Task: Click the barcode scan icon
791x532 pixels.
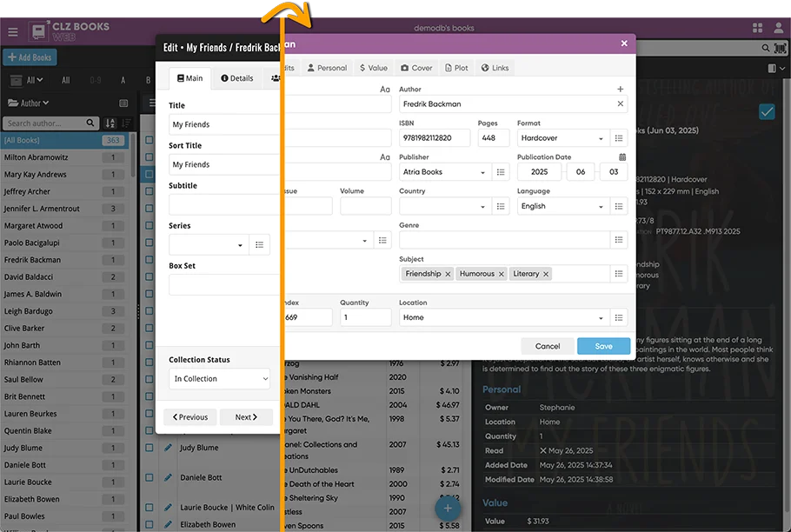Action: point(780,48)
